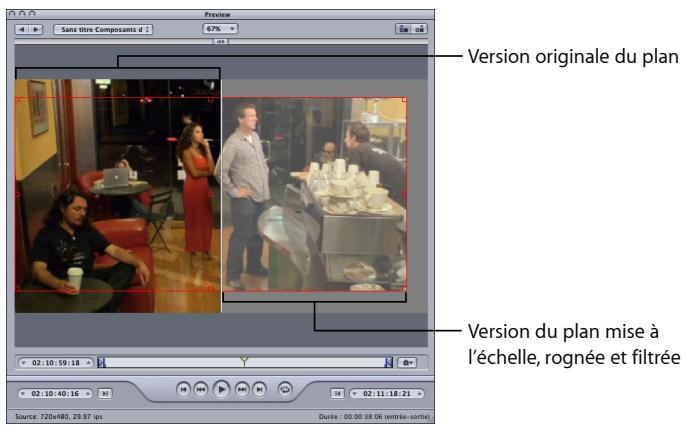Click the split-screen divider handle above preview
The image size is (687, 431).
[x=221, y=43]
